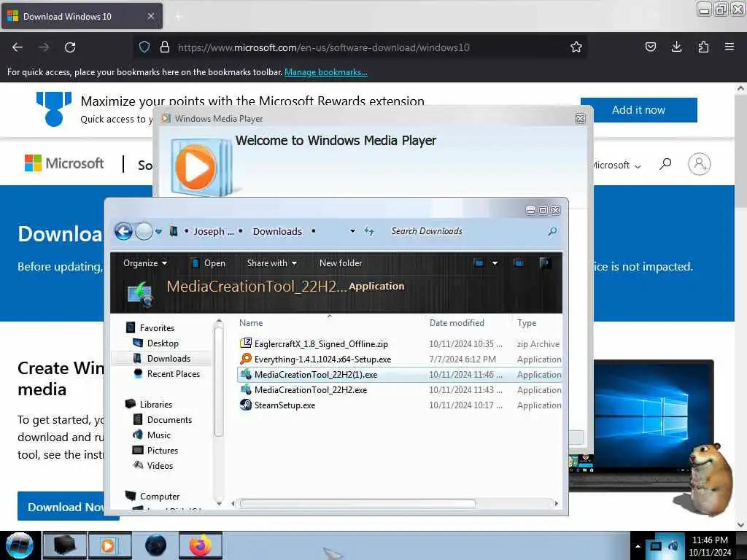
Task: Open the Explorer taskbar button
Action: tap(64, 545)
